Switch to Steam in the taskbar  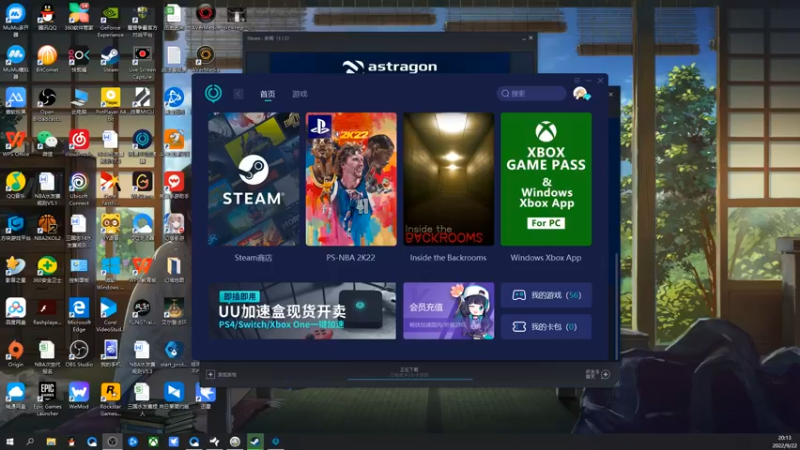point(255,441)
